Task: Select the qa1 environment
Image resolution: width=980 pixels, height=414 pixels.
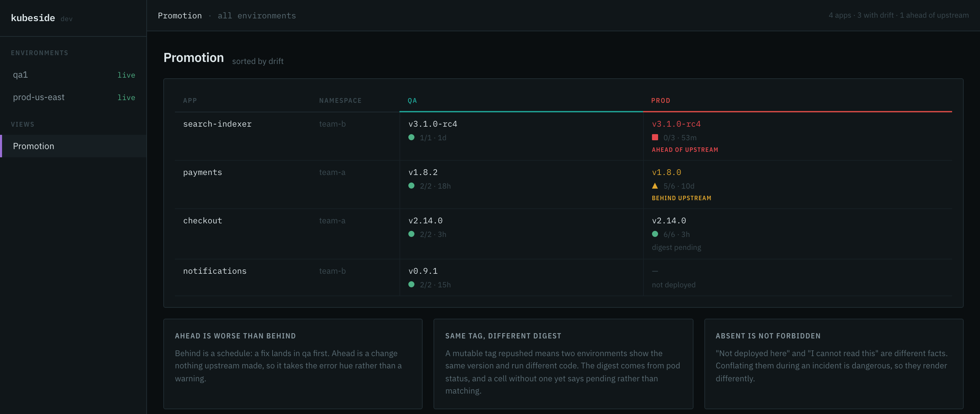Action: [x=73, y=75]
